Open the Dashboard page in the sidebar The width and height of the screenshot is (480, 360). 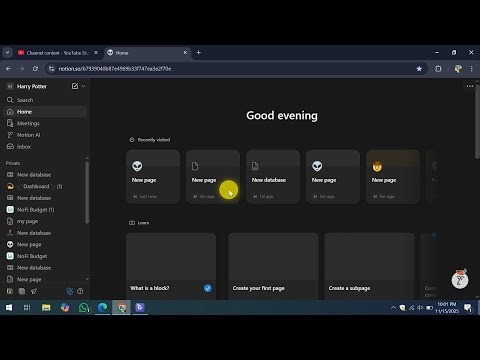click(45, 186)
